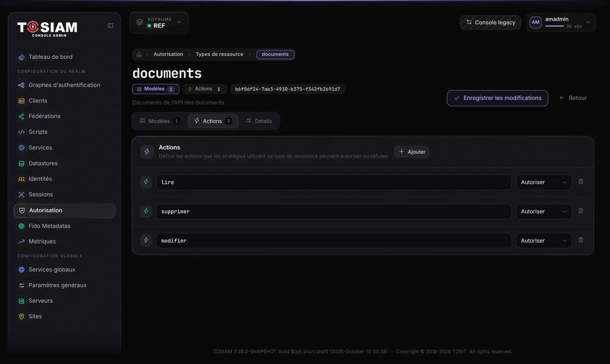Open the Autoriser dropdown for 'modifier'
Viewport: 610px width, 364px height.
coord(543,241)
